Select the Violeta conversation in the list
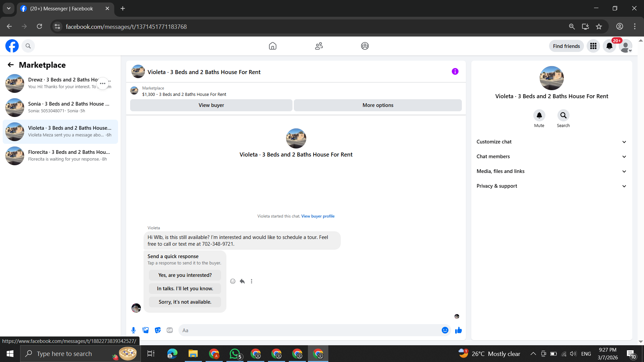Image resolution: width=644 pixels, height=362 pixels. pos(60,132)
